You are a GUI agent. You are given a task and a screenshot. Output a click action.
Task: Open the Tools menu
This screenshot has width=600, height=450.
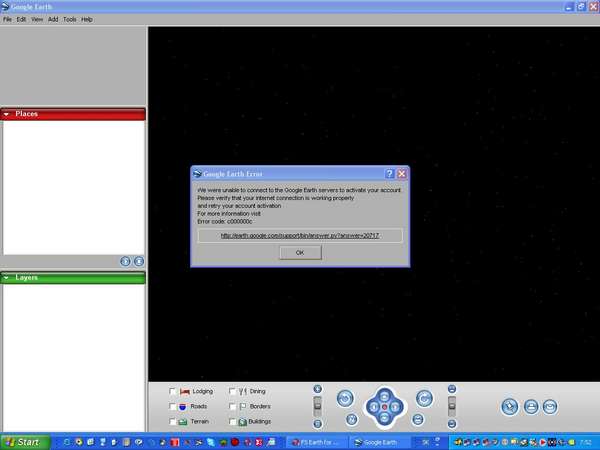(69, 19)
